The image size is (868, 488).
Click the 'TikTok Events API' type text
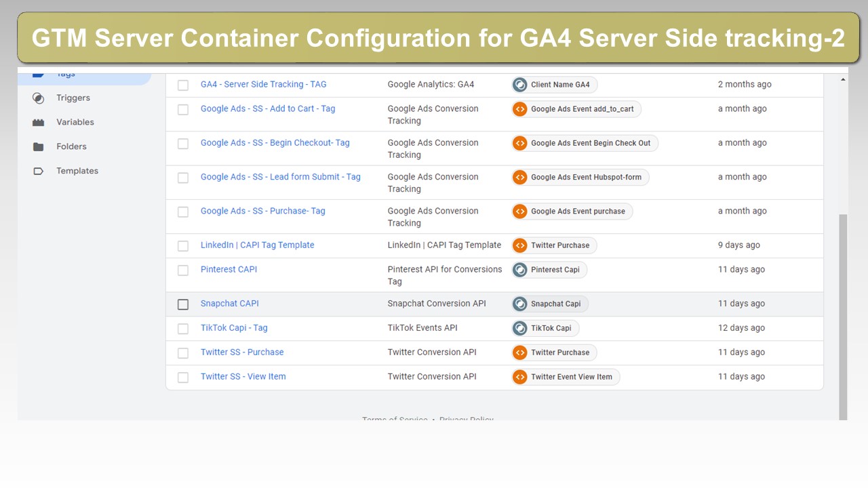pyautogui.click(x=422, y=327)
